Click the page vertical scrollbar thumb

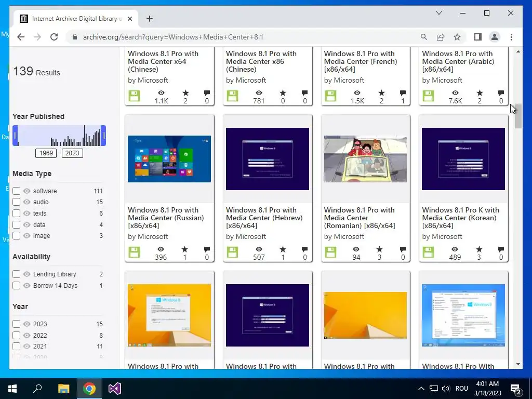[x=518, y=116]
